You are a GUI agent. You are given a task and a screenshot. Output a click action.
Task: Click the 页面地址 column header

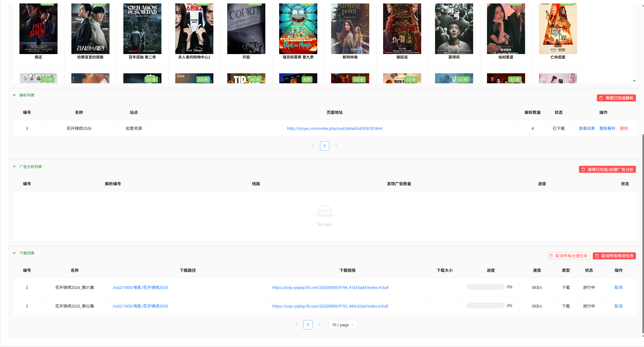click(334, 113)
